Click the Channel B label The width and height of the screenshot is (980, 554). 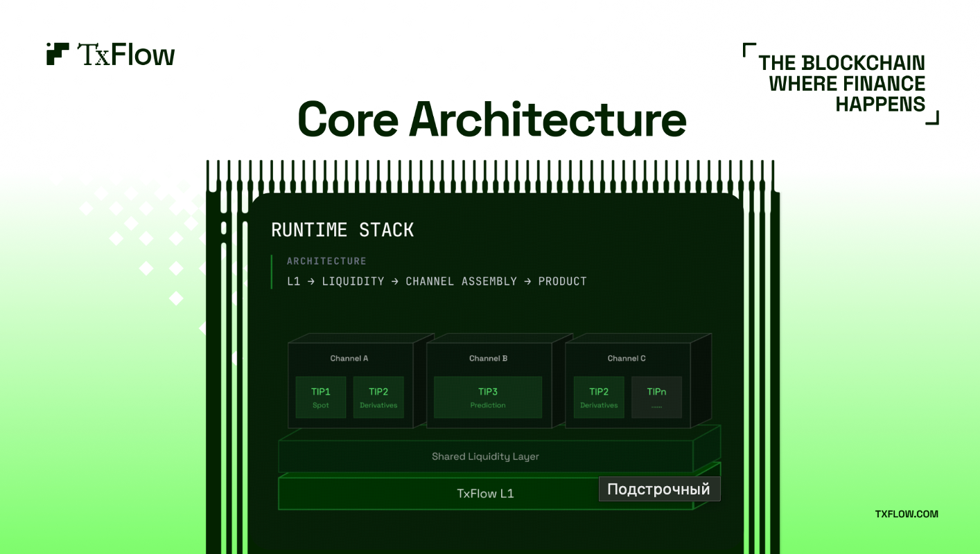pos(489,358)
